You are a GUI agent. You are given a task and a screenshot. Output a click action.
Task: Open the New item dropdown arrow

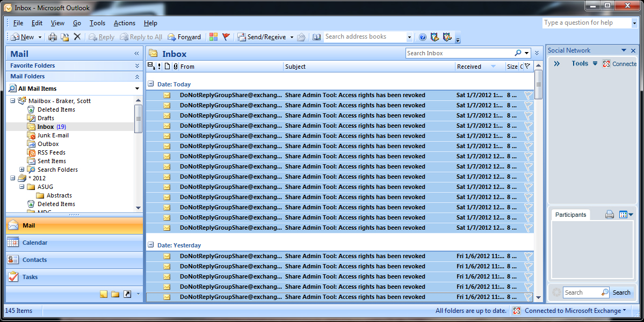tap(40, 38)
